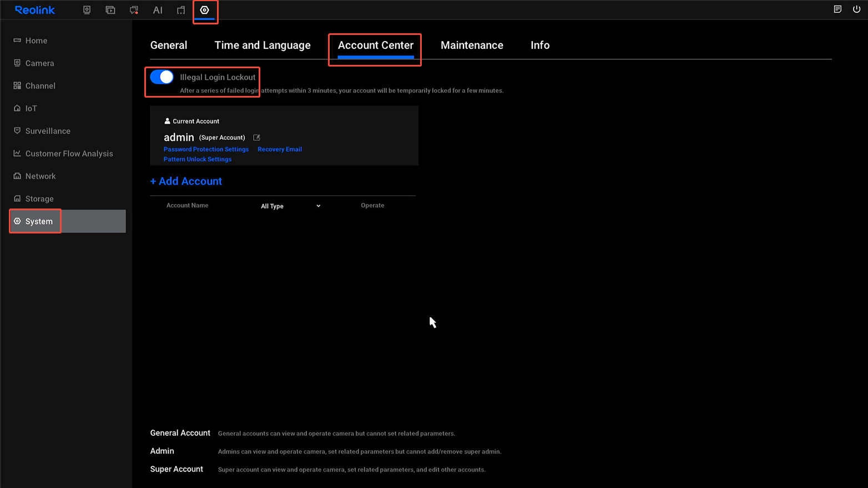Open the All Type account filter dropdown
The width and height of the screenshot is (868, 488).
tap(291, 206)
